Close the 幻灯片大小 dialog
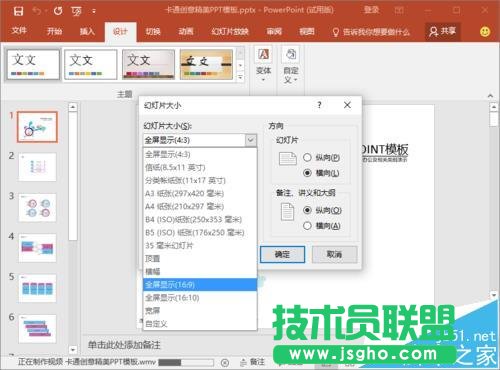This screenshot has height=370, width=500. coord(347,105)
